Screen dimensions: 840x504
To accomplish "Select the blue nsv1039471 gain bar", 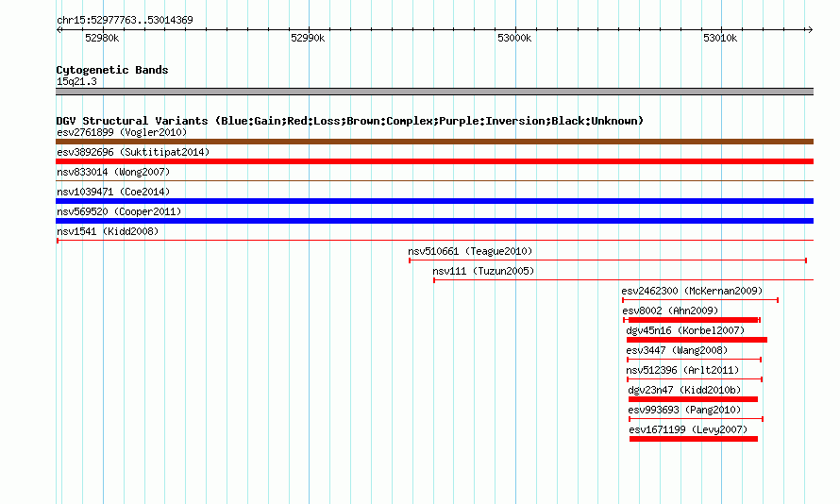I will [434, 201].
